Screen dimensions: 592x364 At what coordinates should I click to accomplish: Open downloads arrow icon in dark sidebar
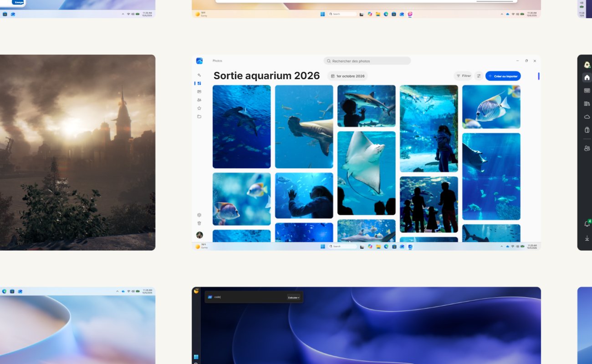pos(587,238)
